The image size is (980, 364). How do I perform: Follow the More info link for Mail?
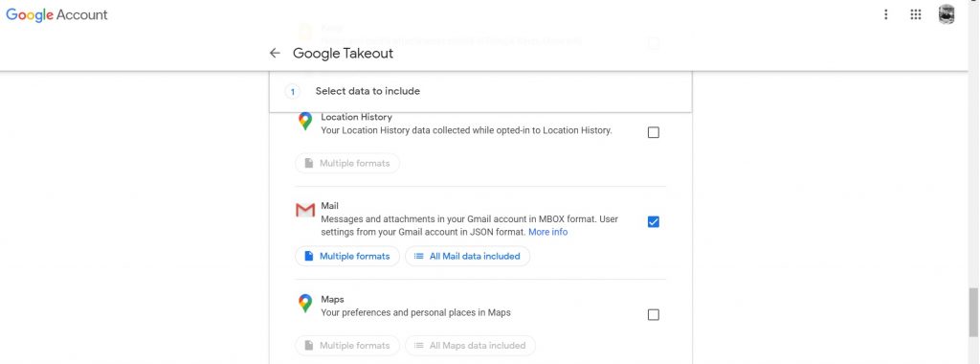[x=548, y=232]
